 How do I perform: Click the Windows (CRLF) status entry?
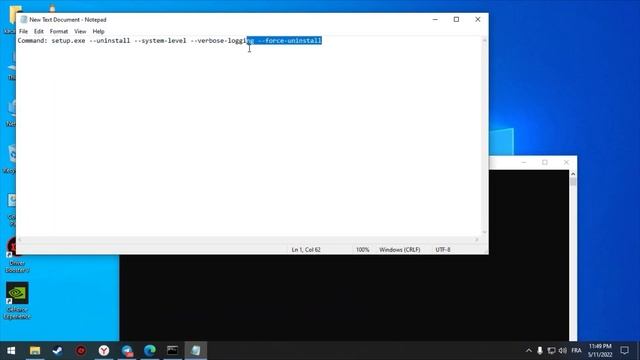click(x=400, y=250)
